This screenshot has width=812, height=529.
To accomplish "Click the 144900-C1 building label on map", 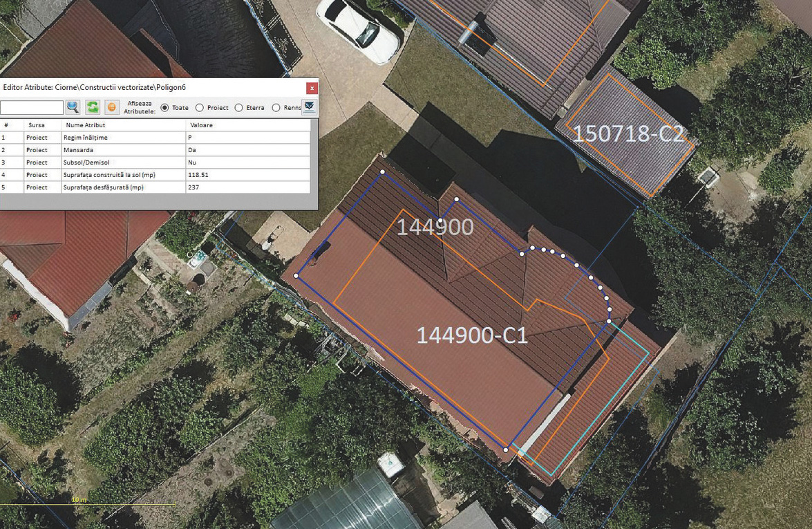I will pos(472,335).
